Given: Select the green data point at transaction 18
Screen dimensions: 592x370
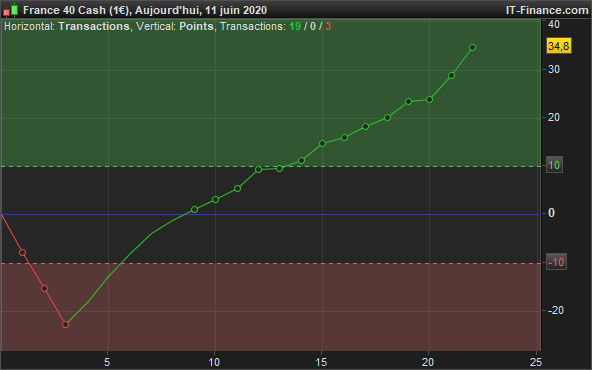Looking at the screenshot, I should click(x=387, y=117).
